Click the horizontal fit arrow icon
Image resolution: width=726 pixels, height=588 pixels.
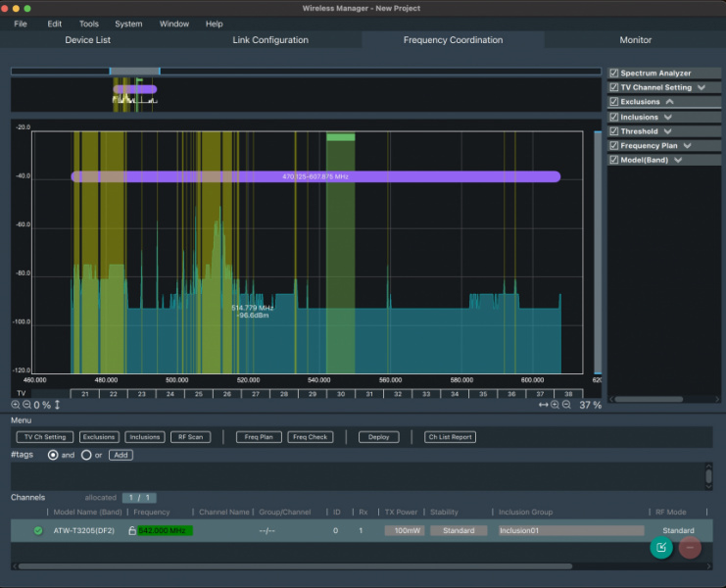click(x=543, y=405)
